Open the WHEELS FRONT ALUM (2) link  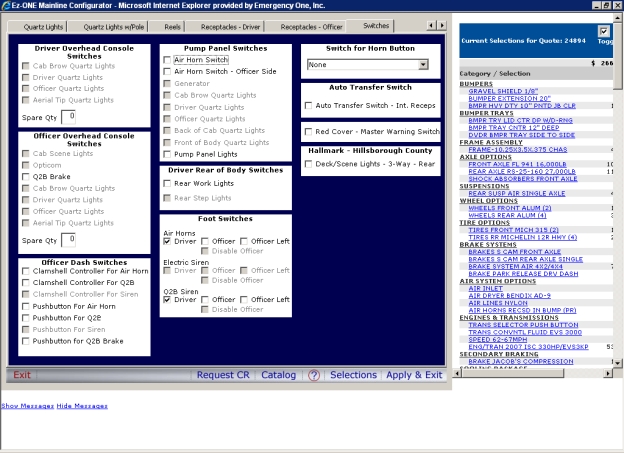coord(510,208)
